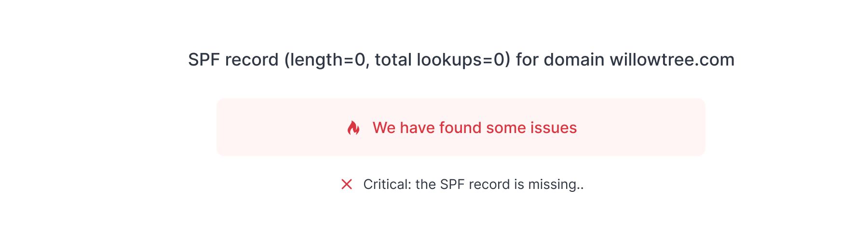Click the 'willowtree.com' domain name in heading
Image resolution: width=868 pixels, height=241 pixels.
pyautogui.click(x=672, y=60)
